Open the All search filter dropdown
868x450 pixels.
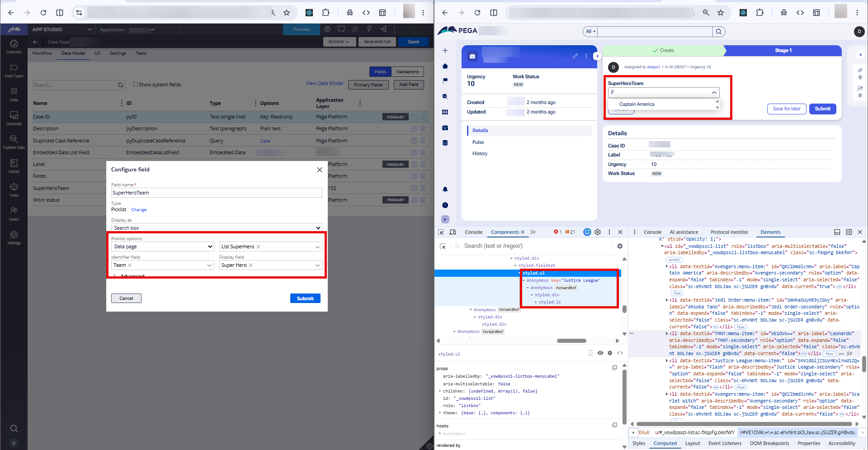click(590, 32)
